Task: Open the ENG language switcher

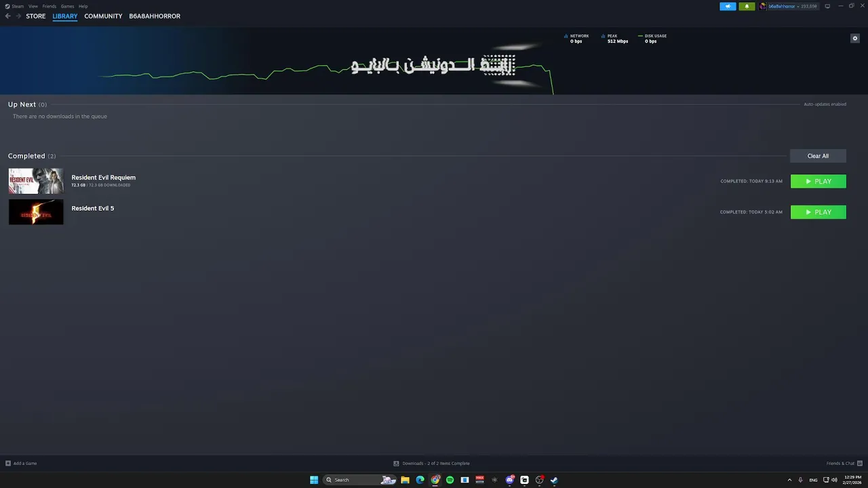Action: click(x=813, y=480)
